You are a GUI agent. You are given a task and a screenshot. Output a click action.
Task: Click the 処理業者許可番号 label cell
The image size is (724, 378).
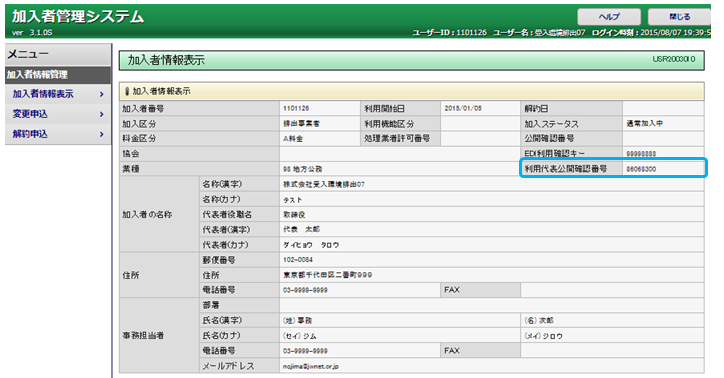click(x=400, y=138)
